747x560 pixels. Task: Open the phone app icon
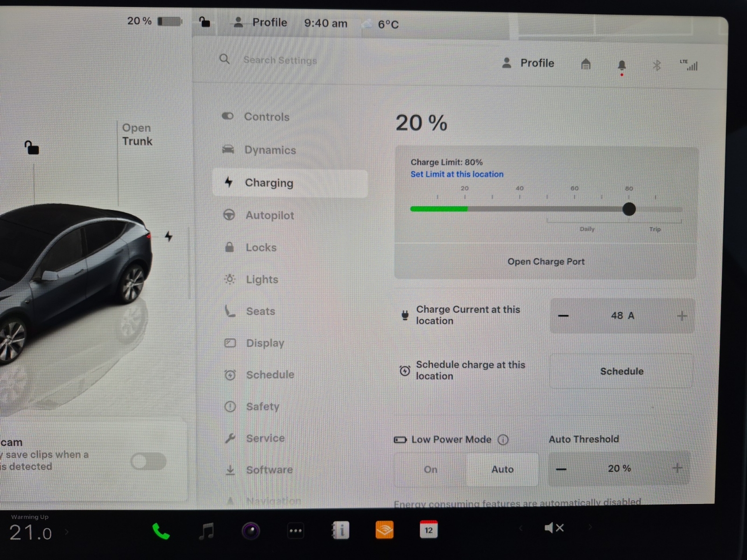[x=161, y=531]
